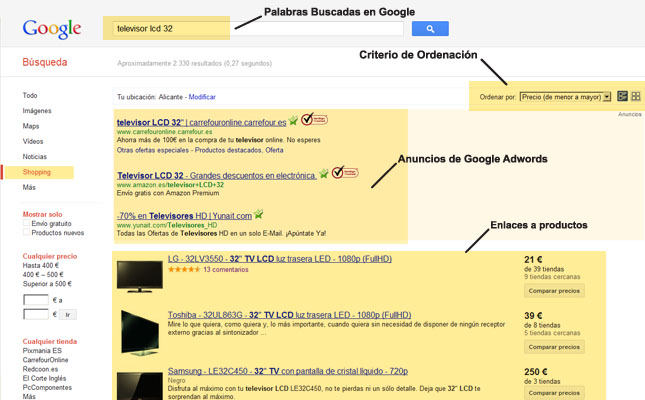Click www.amazon.es/televisor+LCD+32 green URL
Screen dimensions: 645x400
170,185
